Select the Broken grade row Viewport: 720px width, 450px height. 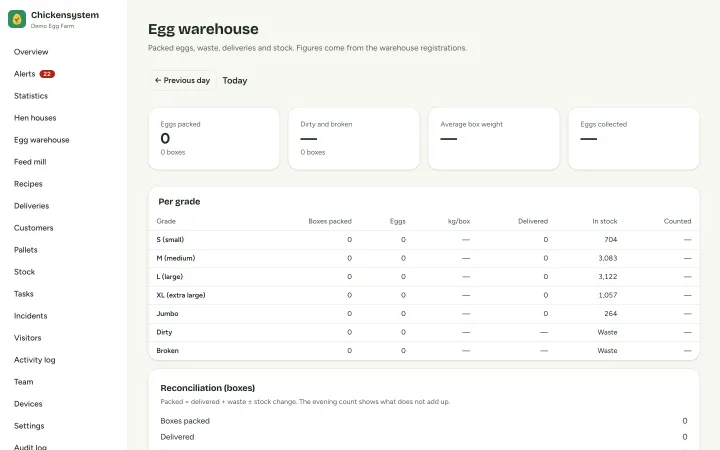(424, 350)
